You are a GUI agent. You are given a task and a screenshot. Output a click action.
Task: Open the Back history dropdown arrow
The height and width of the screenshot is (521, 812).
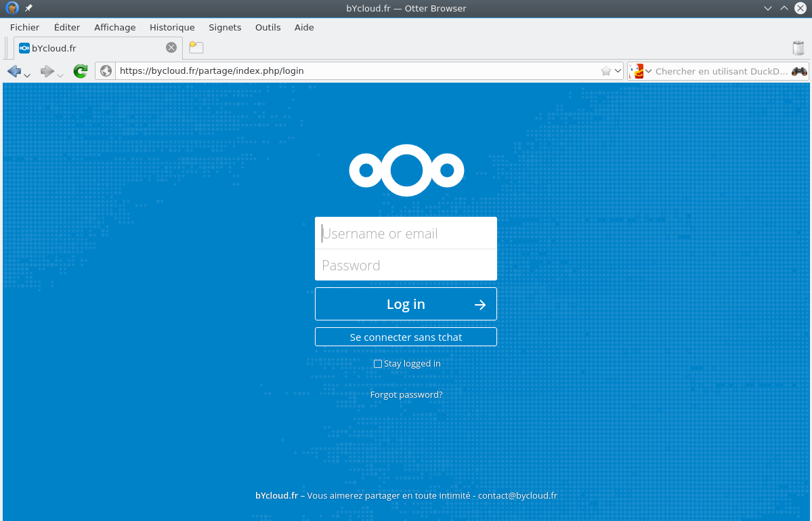[27, 75]
